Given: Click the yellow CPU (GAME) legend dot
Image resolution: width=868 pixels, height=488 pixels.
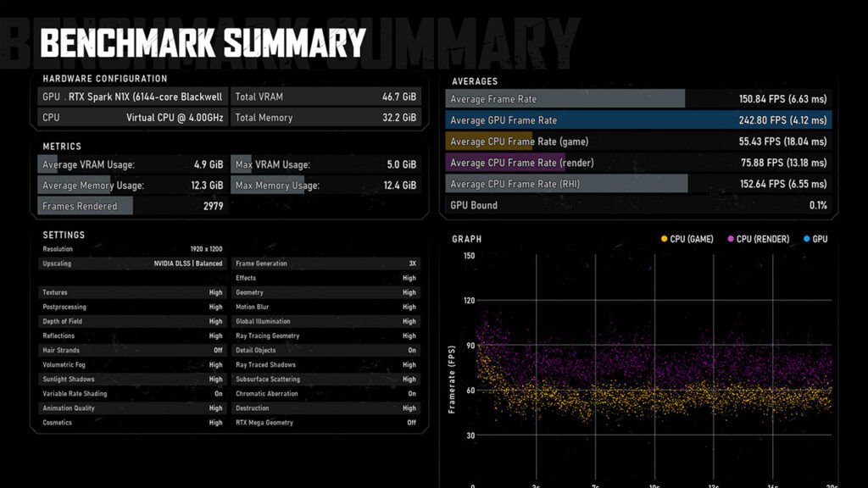Looking at the screenshot, I should [x=665, y=239].
